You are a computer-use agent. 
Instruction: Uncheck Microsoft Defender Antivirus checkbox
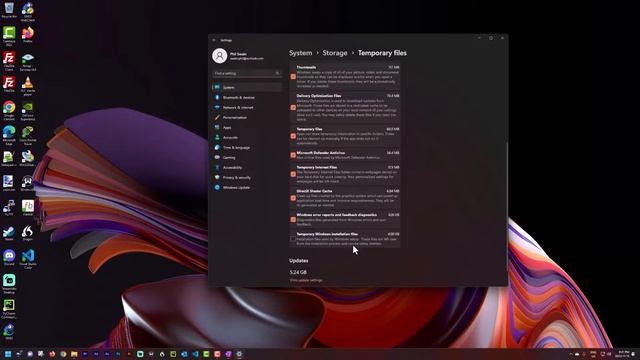(293, 155)
